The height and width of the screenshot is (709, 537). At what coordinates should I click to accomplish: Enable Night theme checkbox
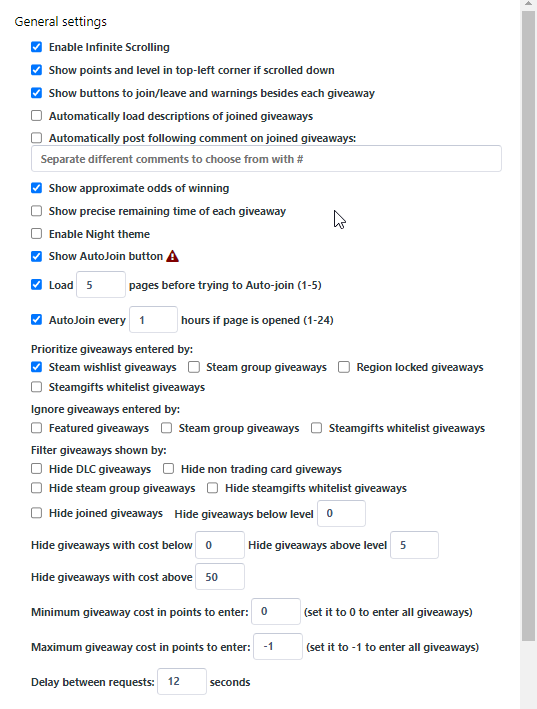click(37, 234)
